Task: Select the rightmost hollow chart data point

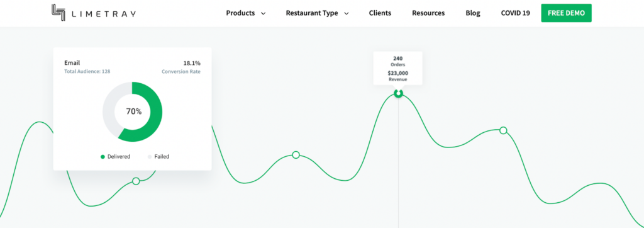Action: pos(503,130)
